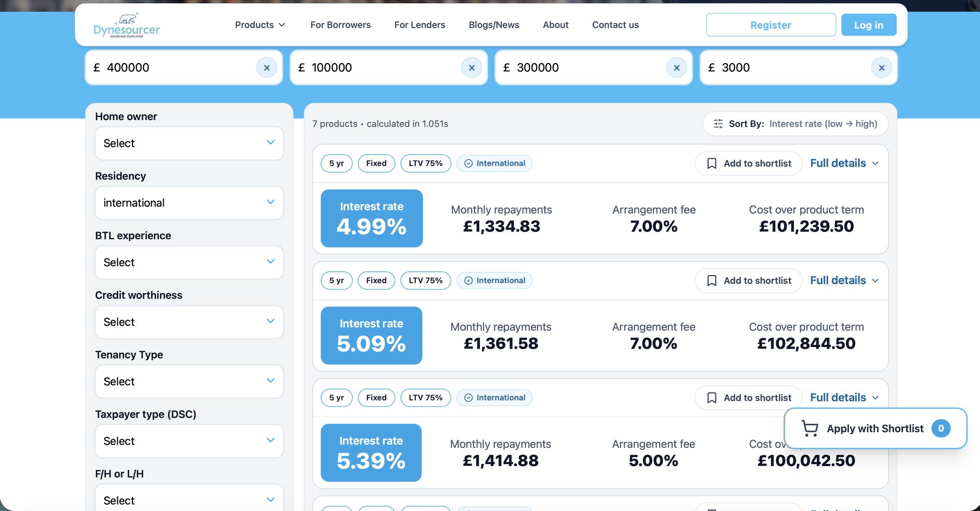This screenshot has height=511, width=980.
Task: Add the 4.99% product to shortlist
Action: (748, 164)
